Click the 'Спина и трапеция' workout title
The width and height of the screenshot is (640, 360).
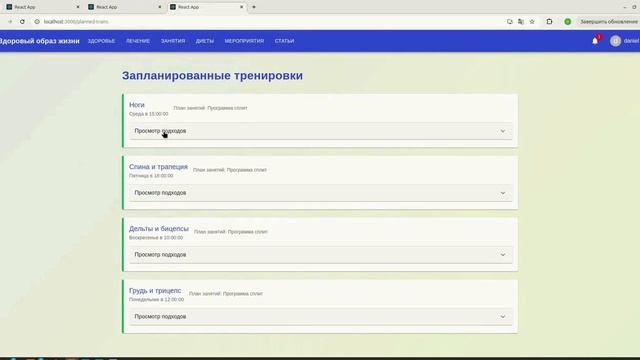pos(158,167)
